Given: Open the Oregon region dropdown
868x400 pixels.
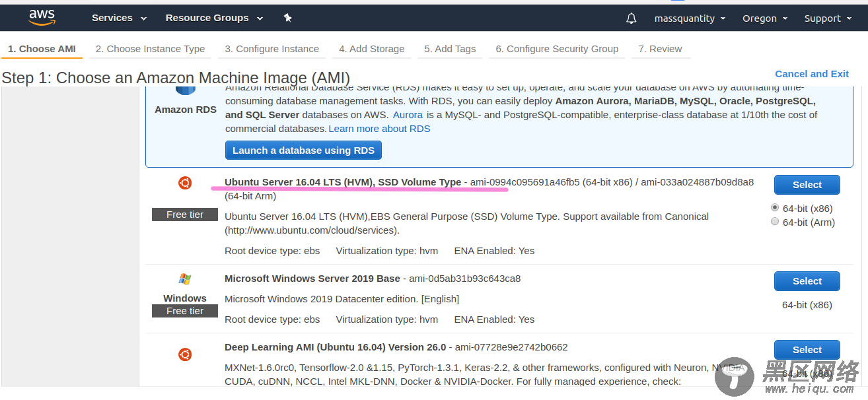Looking at the screenshot, I should [765, 18].
